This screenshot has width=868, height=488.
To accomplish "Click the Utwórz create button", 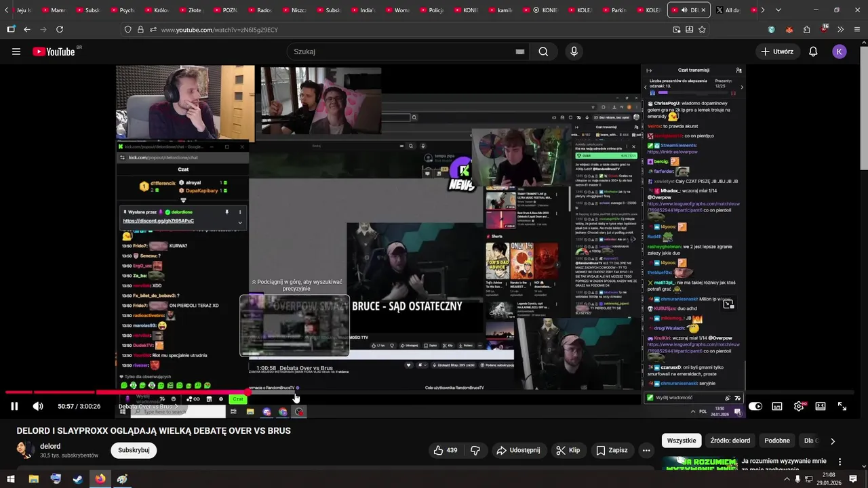I will [x=776, y=52].
